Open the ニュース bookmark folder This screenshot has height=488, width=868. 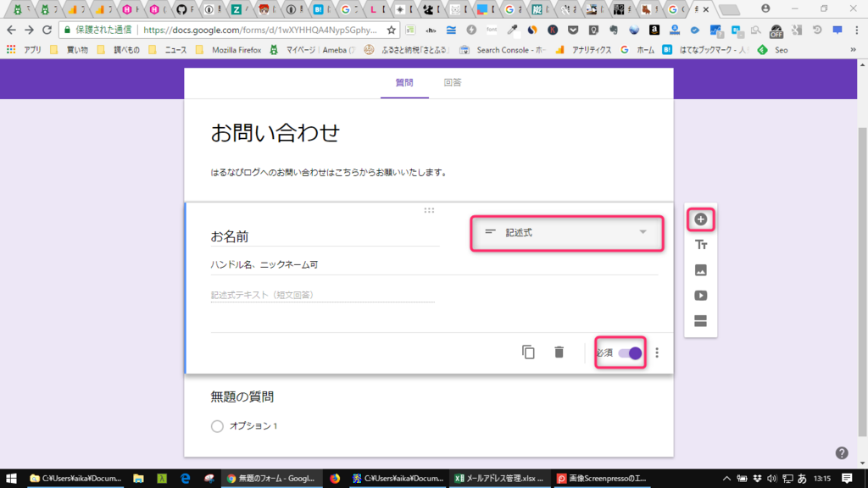point(169,50)
